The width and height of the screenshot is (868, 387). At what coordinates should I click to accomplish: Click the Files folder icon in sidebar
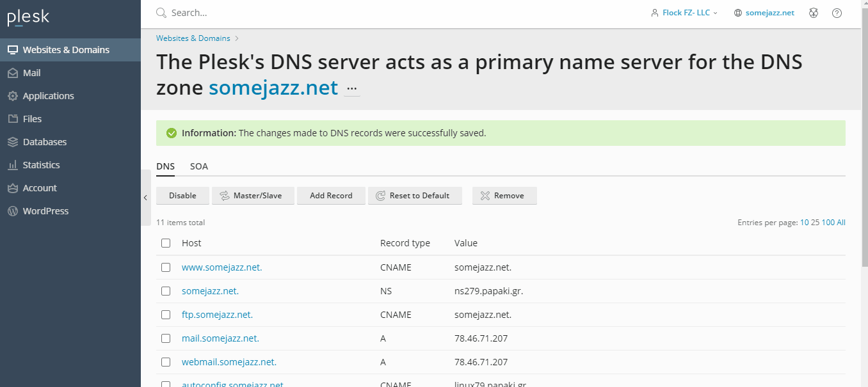(x=13, y=119)
